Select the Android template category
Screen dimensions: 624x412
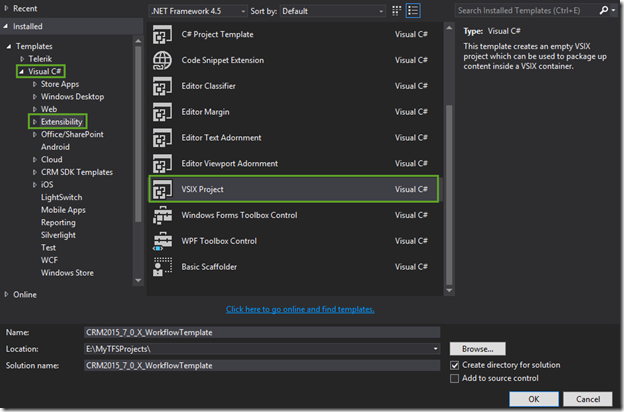click(x=55, y=147)
